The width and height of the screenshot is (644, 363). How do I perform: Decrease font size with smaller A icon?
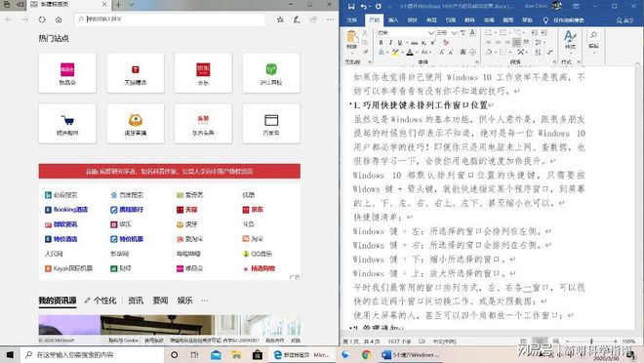point(451,52)
